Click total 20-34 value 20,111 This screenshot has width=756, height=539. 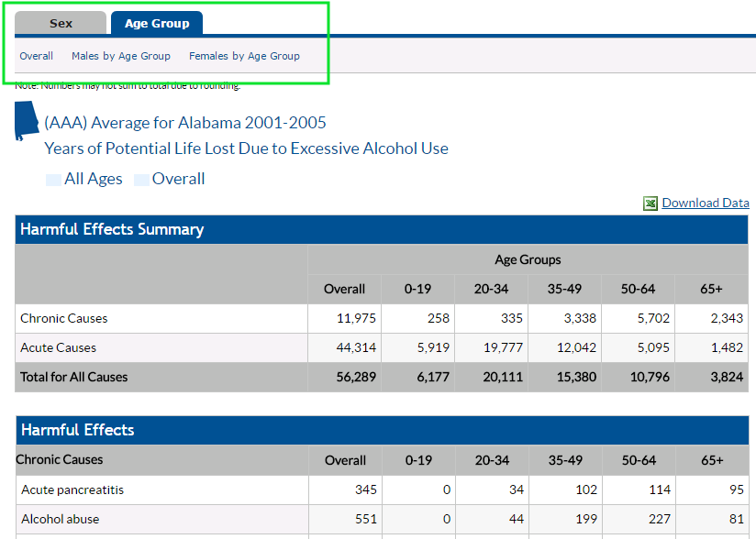pos(503,377)
